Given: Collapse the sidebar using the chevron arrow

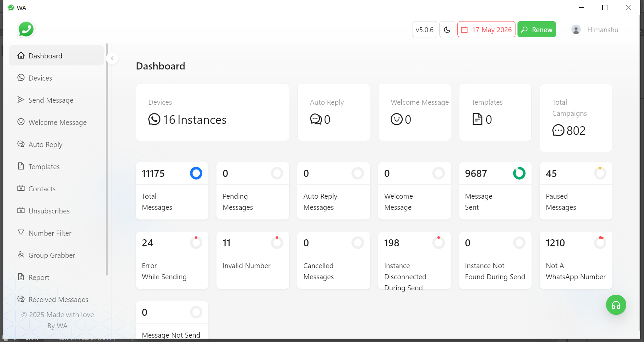Looking at the screenshot, I should point(112,58).
